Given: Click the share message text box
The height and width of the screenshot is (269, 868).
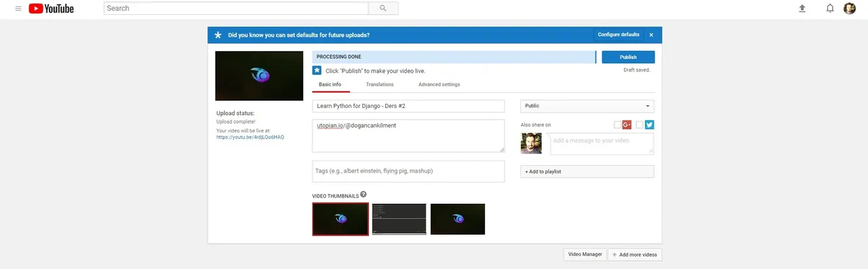Looking at the screenshot, I should (x=601, y=143).
